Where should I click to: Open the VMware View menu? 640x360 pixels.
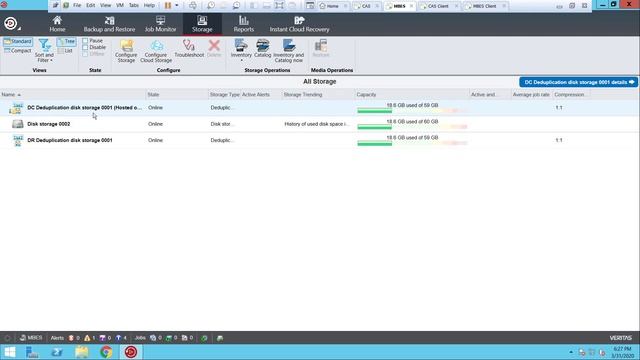[105, 5]
